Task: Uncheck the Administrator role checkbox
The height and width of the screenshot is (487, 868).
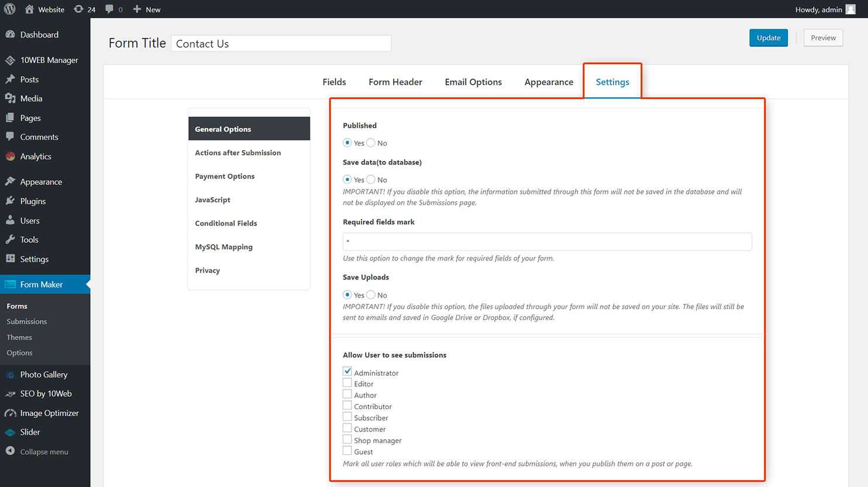Action: click(x=347, y=371)
